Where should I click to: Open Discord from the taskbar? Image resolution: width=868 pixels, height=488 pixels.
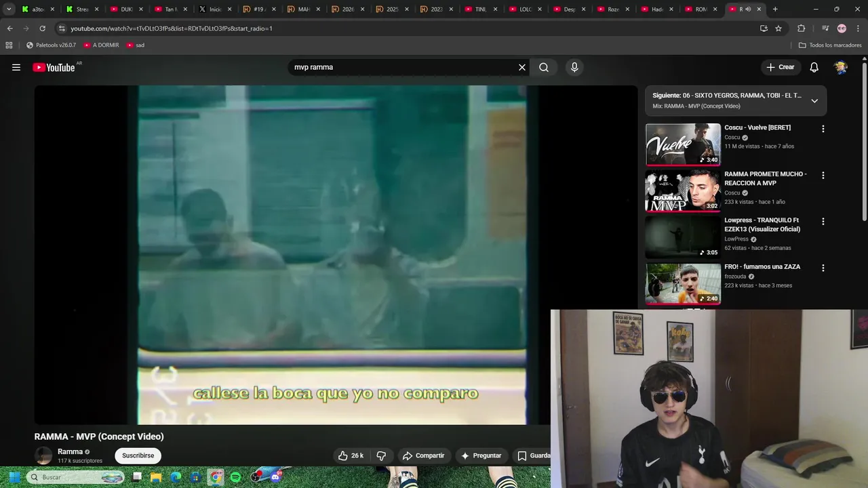(x=275, y=477)
